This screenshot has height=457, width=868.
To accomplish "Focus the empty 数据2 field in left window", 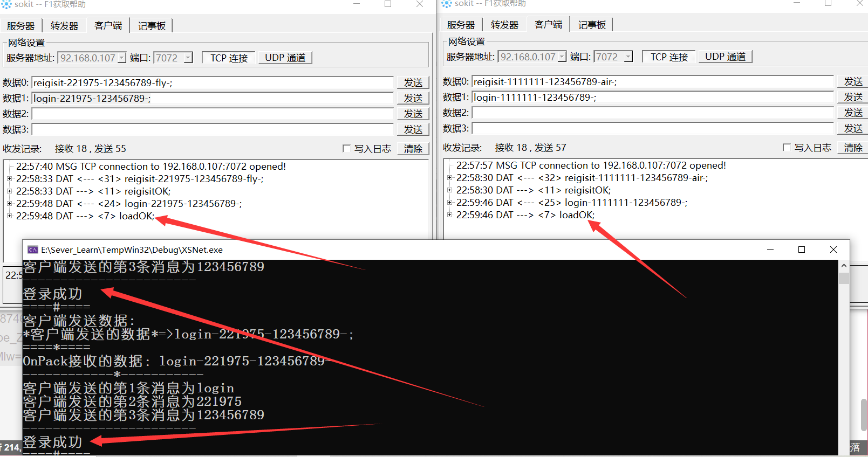I will tap(213, 114).
